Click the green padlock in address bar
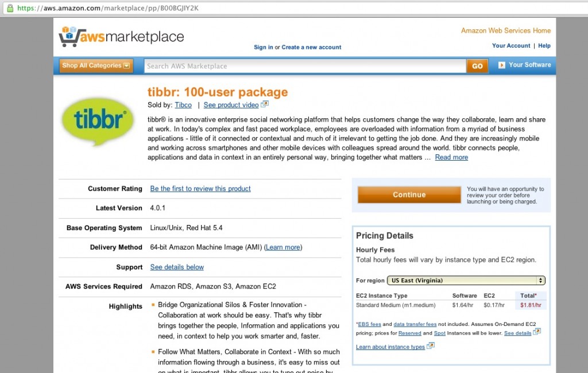The width and height of the screenshot is (588, 373). click(x=10, y=8)
